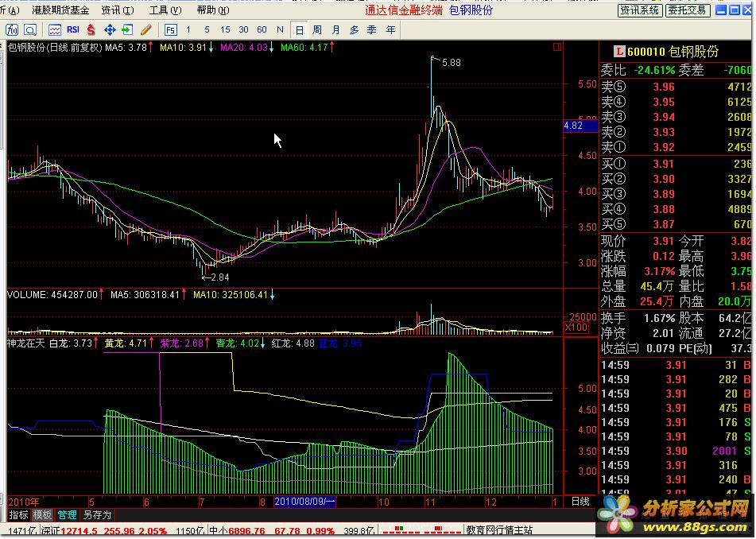Open the 帮助(H) menu
The image size is (756, 539).
pos(212,10)
